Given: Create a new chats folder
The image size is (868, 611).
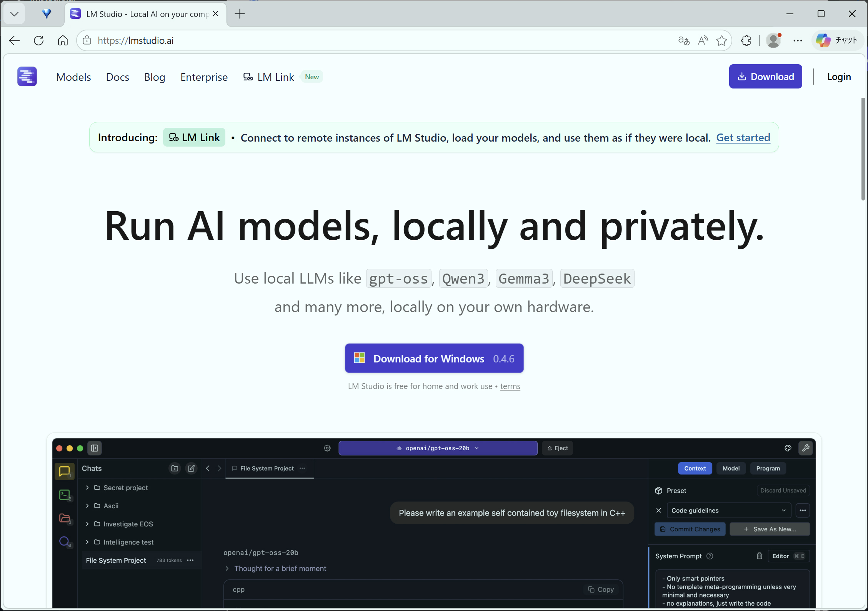Looking at the screenshot, I should (174, 468).
